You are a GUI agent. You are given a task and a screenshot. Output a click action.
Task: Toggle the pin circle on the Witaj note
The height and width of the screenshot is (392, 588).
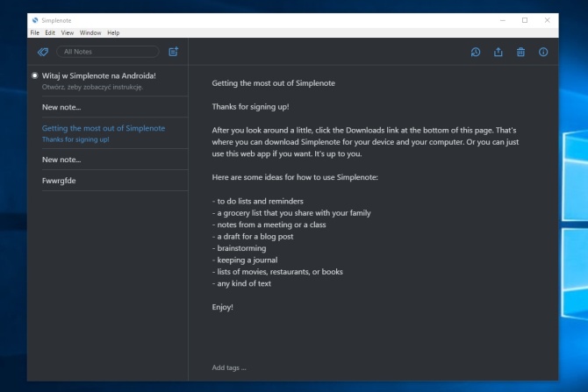[x=34, y=76]
